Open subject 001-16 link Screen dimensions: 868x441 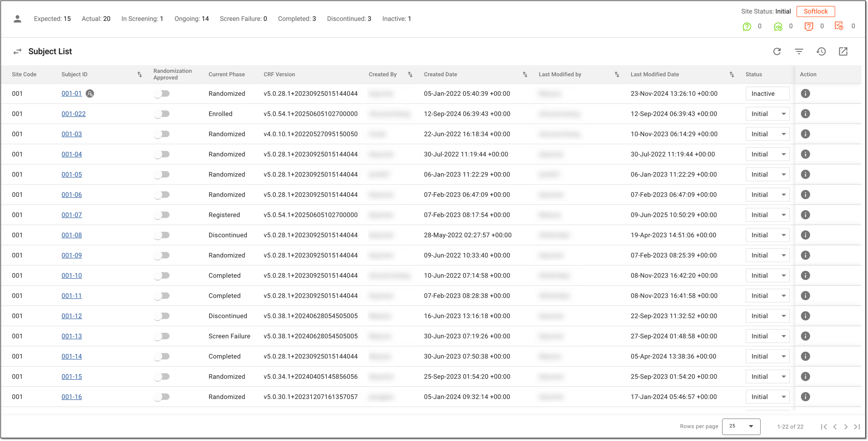coord(72,397)
